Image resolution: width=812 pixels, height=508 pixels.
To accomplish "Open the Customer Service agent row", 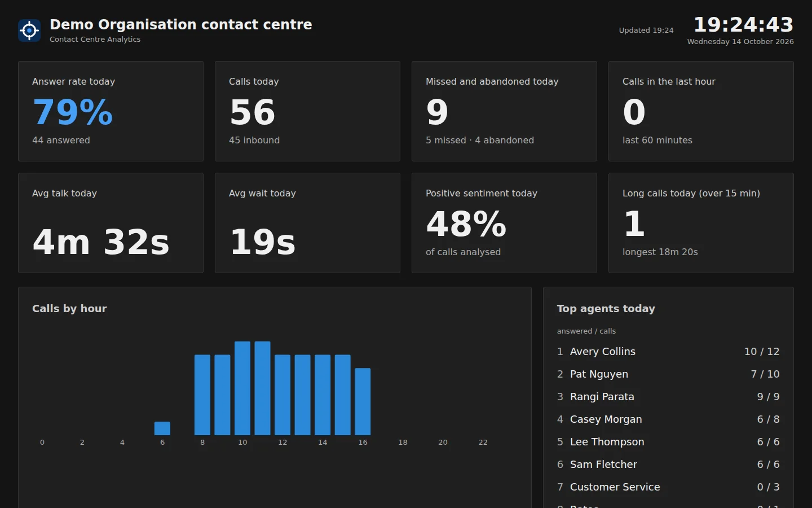I will click(x=668, y=487).
